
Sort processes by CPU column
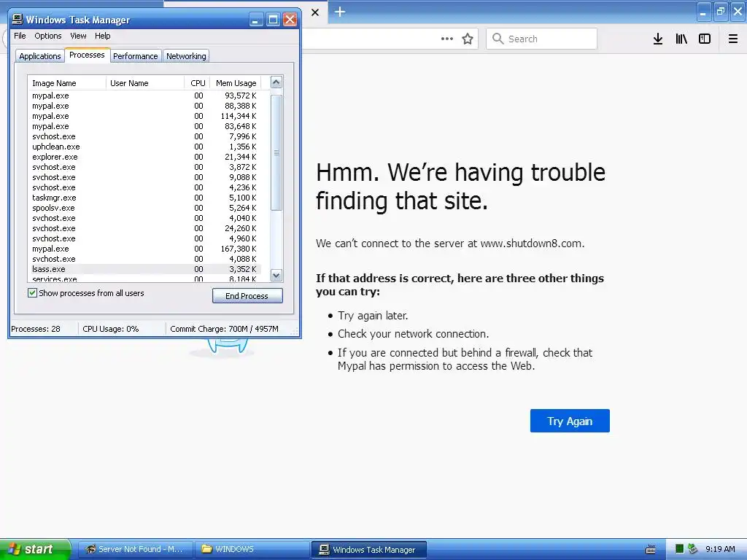point(197,83)
